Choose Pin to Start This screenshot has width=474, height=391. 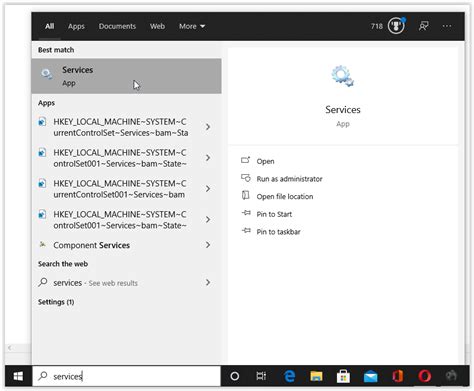tap(274, 214)
